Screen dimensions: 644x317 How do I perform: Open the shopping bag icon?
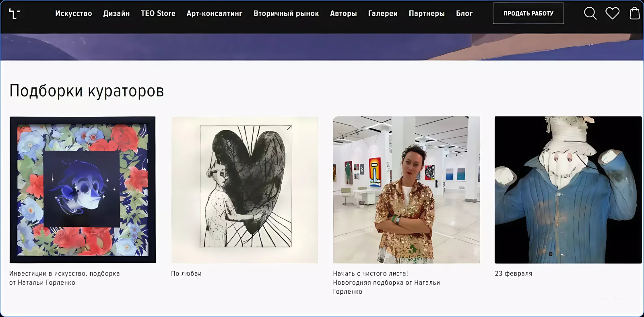tap(635, 13)
